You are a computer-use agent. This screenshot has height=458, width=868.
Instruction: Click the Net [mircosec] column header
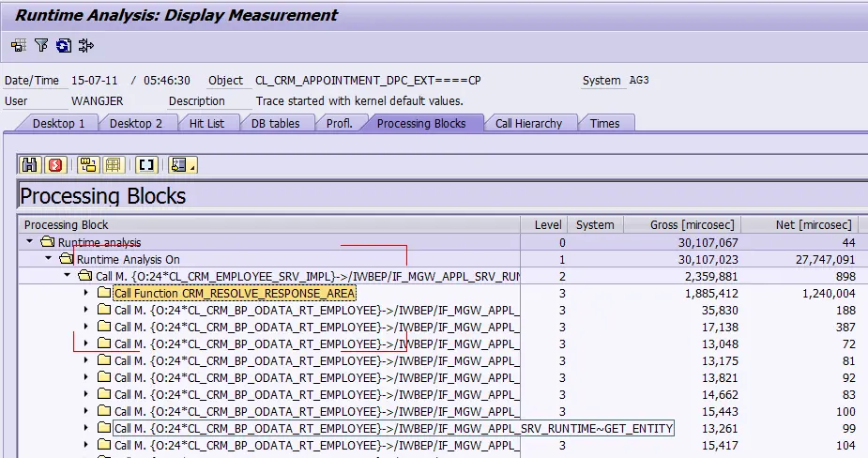coord(799,225)
